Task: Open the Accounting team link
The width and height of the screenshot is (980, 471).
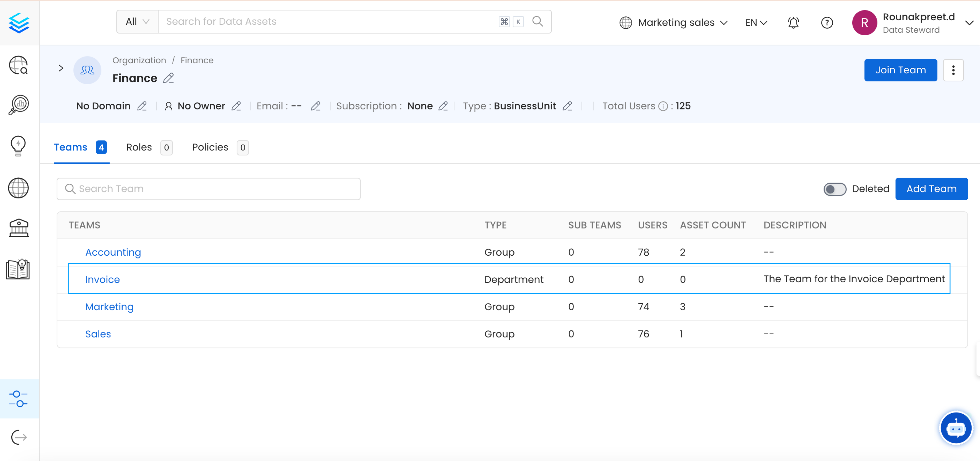Action: click(113, 252)
